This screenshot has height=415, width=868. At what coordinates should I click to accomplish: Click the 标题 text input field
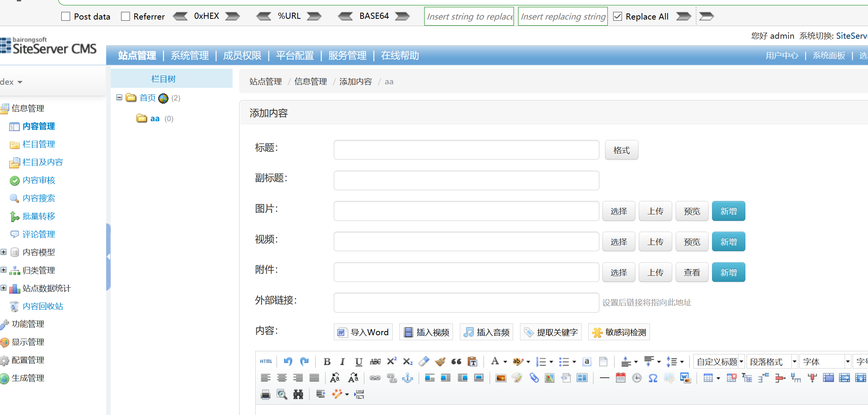[x=466, y=150]
